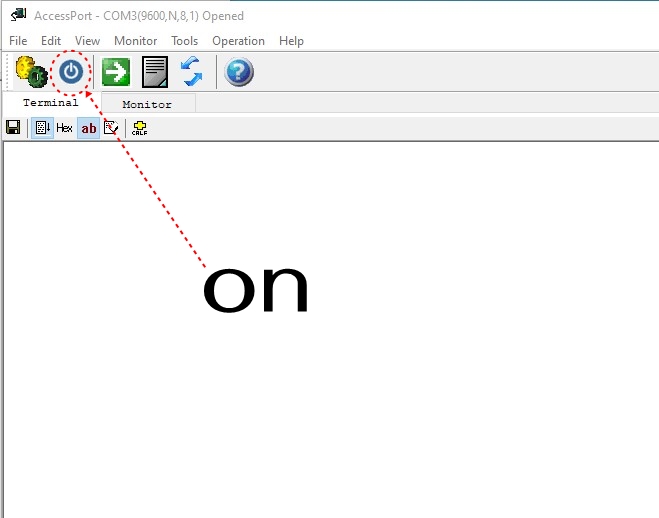Click the green arrow transfer file icon
The height and width of the screenshot is (518, 659).
click(x=116, y=72)
